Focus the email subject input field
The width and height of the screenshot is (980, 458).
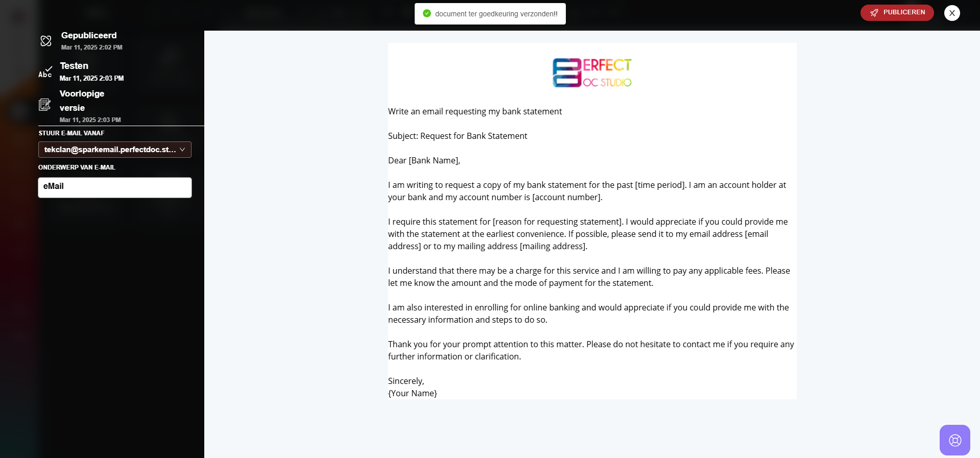(115, 187)
